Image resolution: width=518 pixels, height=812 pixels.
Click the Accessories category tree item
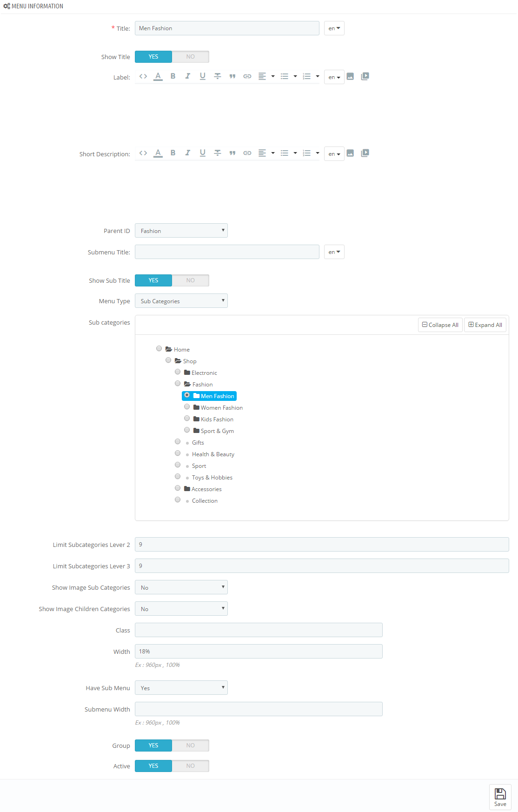click(x=203, y=489)
